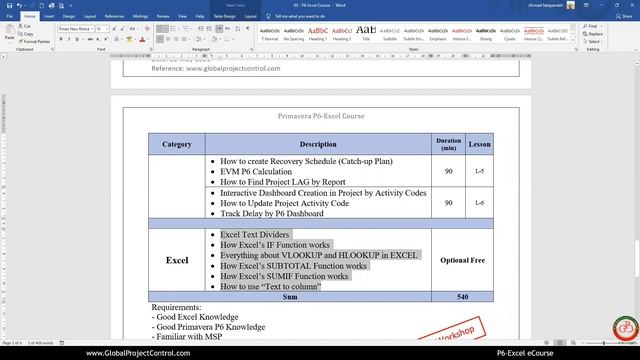
Task: Click the zoom slider in status bar
Action: (x=604, y=343)
